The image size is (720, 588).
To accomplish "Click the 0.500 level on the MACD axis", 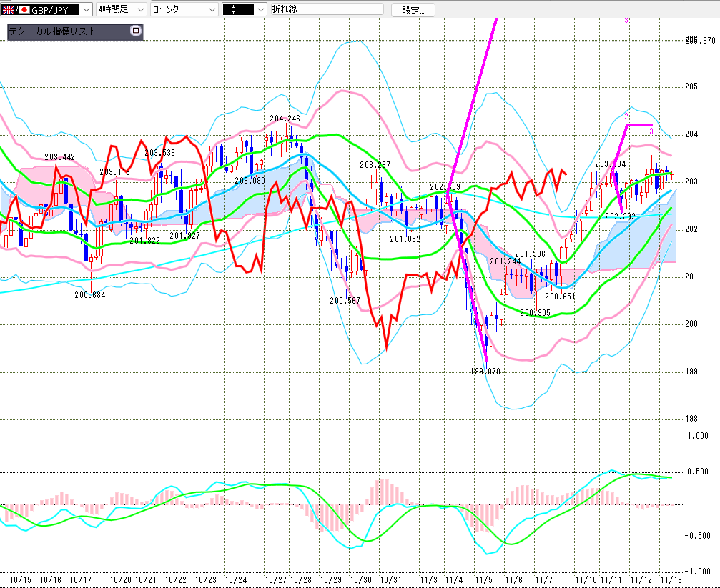I will click(x=696, y=472).
